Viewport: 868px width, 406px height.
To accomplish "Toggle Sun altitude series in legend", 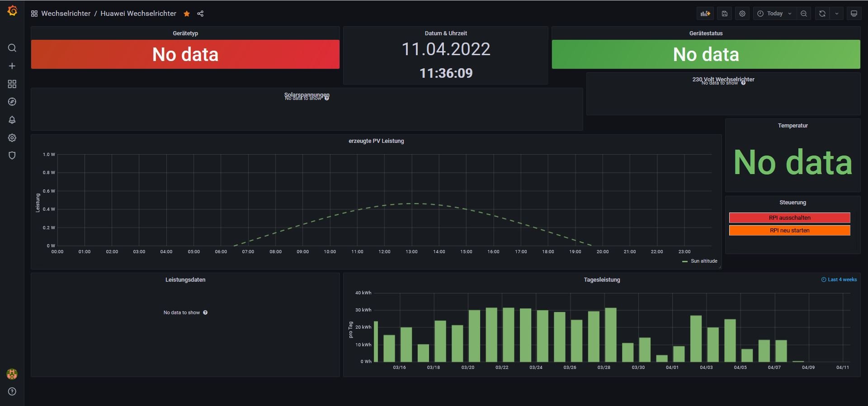I will coord(703,261).
